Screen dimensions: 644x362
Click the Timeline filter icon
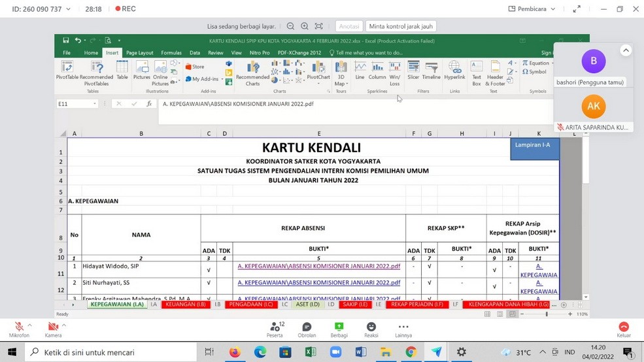[x=432, y=71]
